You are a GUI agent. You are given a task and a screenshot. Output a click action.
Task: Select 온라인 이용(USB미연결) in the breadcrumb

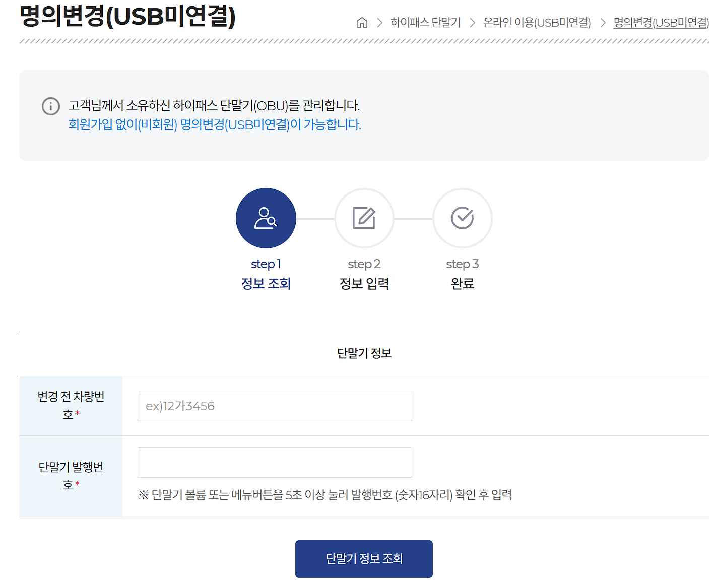click(x=537, y=22)
